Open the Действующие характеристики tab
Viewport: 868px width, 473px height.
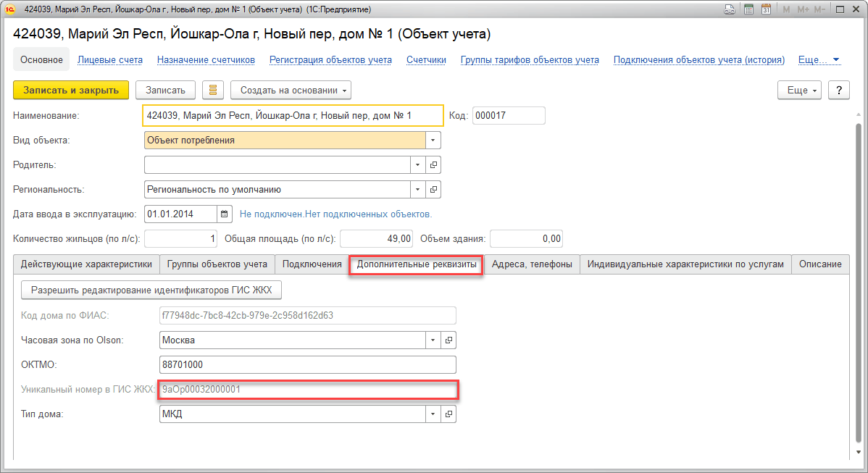coord(86,264)
